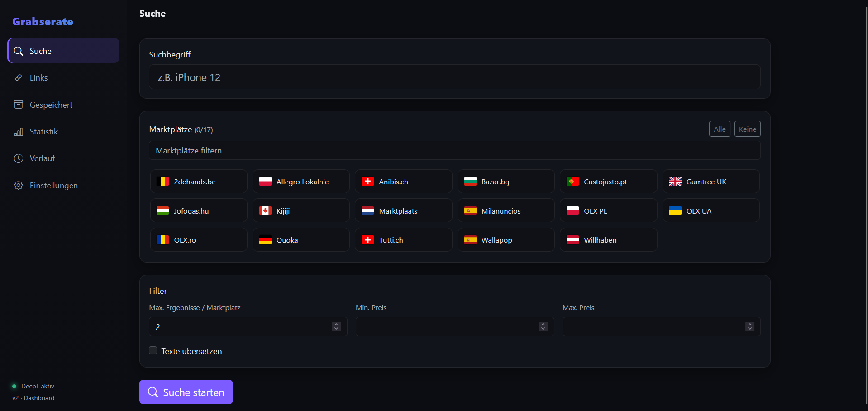Image resolution: width=868 pixels, height=411 pixels.
Task: Click the "DeepL aktiv" status text
Action: pyautogui.click(x=38, y=386)
